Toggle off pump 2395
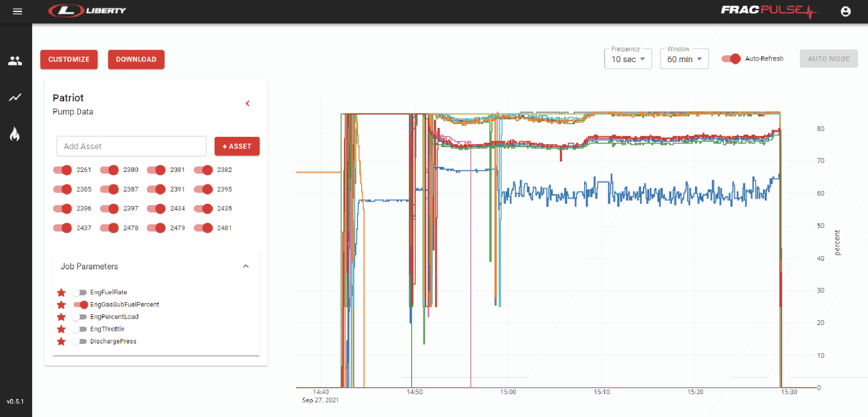Screen dimensions: 868x417 [x=203, y=189]
